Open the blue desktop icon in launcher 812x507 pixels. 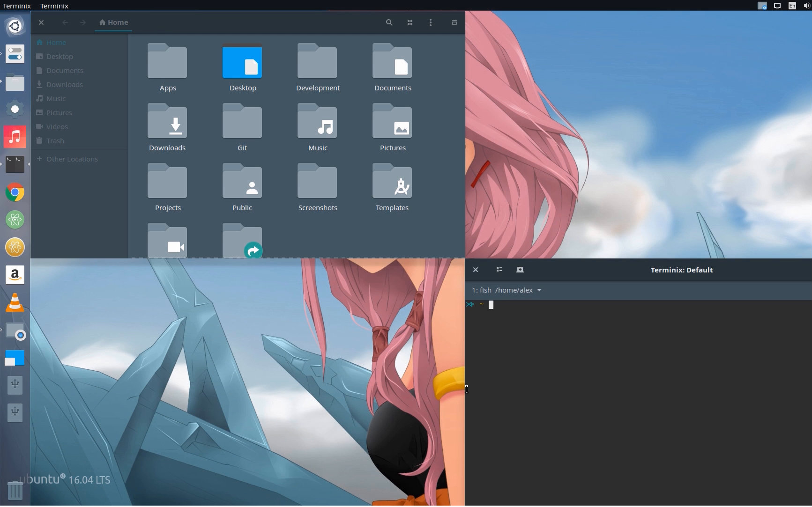click(x=15, y=358)
